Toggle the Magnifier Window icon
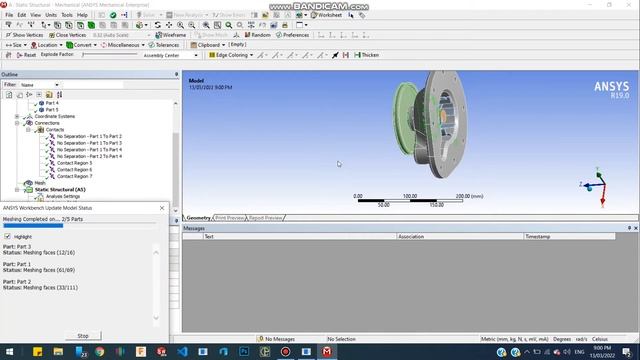 [x=218, y=25]
